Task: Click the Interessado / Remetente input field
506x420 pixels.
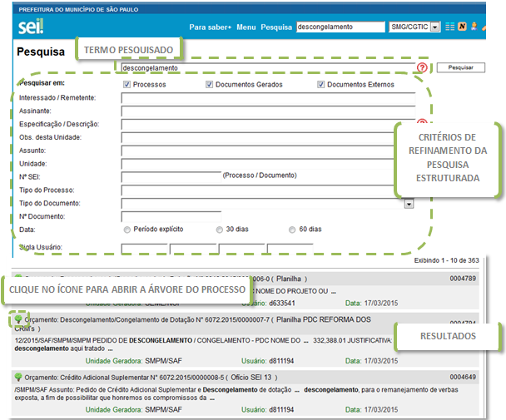Action: (x=267, y=98)
